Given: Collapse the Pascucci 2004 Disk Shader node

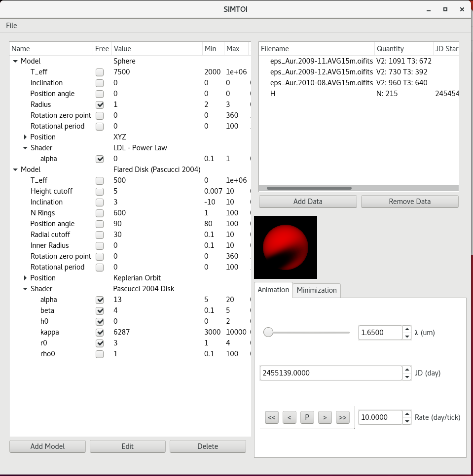Looking at the screenshot, I should (x=25, y=289).
